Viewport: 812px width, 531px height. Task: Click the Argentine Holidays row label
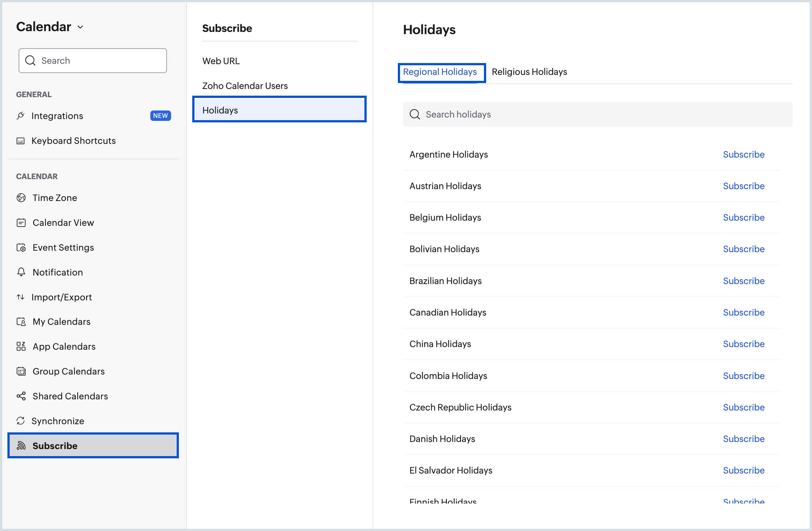pyautogui.click(x=449, y=154)
